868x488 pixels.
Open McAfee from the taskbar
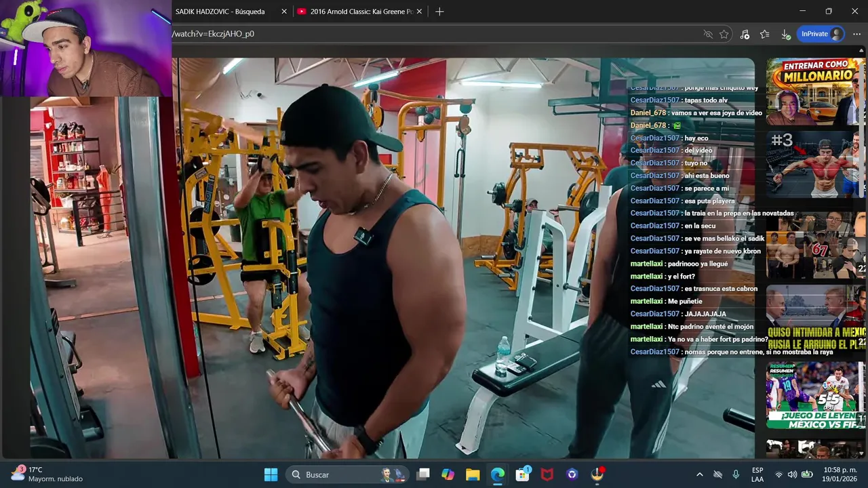547,474
